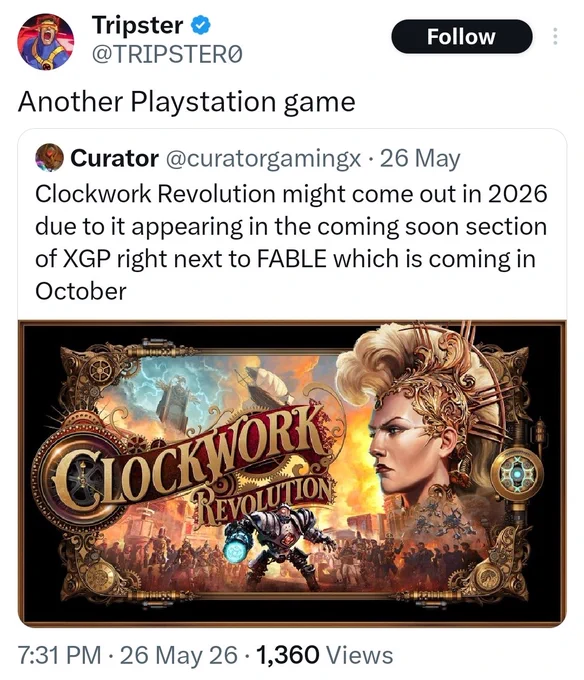Click the 26 May 26 post date
The image size is (584, 680).
[179, 654]
